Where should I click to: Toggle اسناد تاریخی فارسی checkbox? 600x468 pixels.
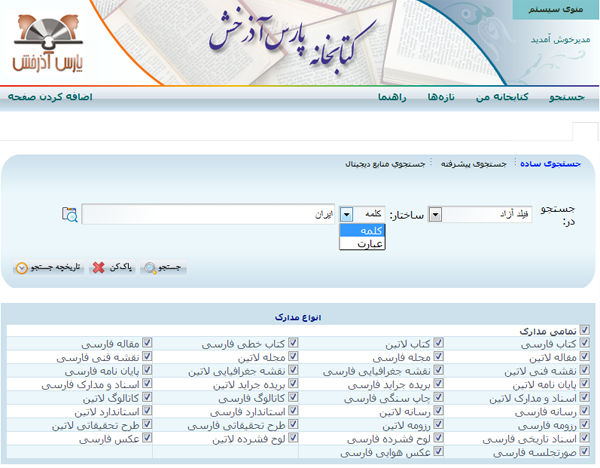584,437
